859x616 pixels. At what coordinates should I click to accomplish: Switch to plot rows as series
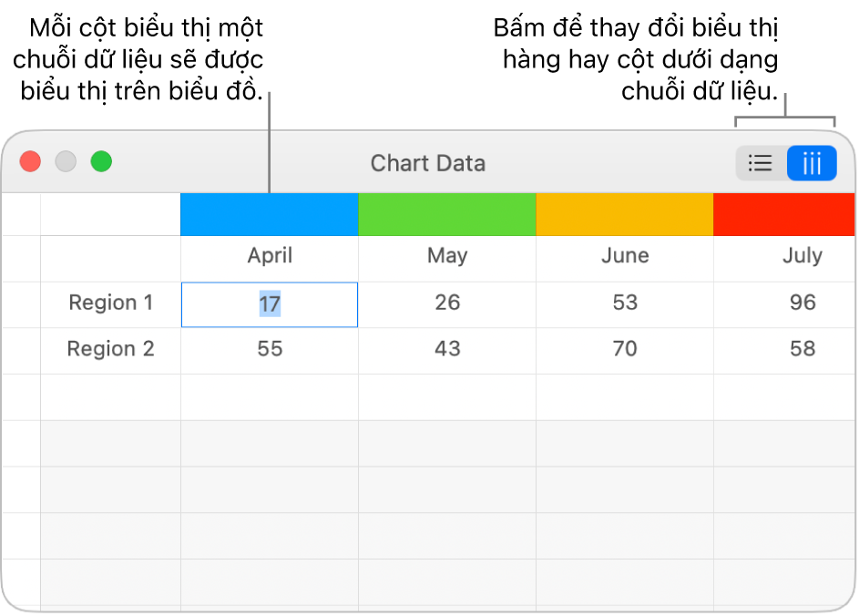pos(761,164)
